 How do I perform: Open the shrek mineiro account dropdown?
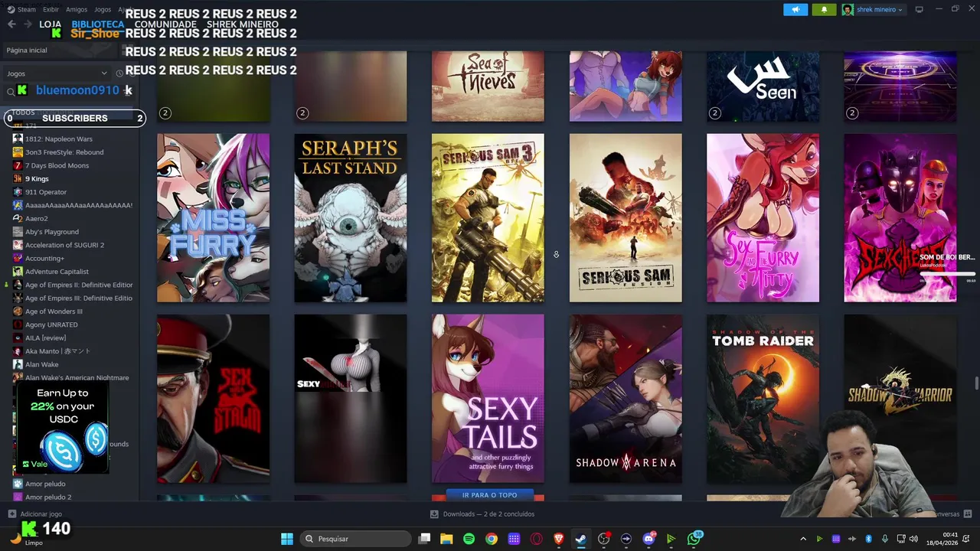(873, 9)
